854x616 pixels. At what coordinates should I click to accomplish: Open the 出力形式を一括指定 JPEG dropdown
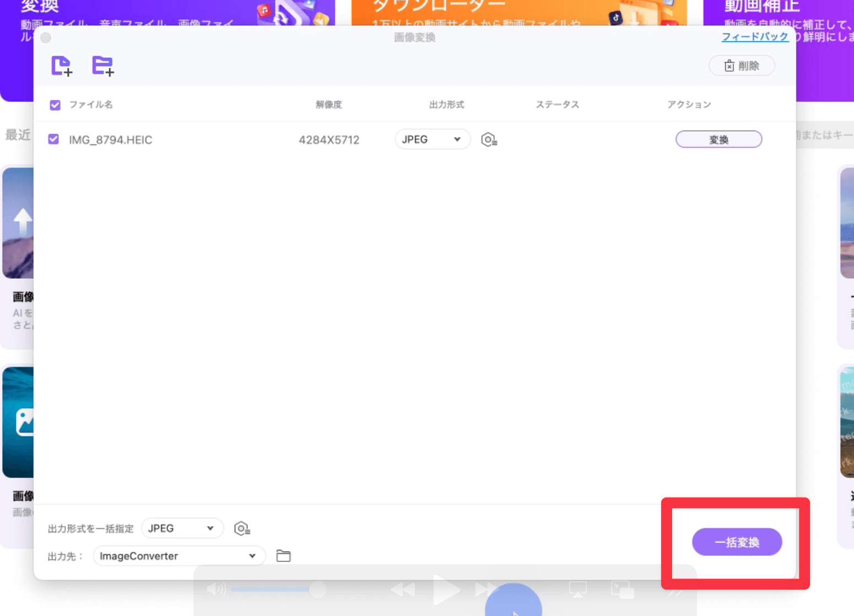click(182, 528)
